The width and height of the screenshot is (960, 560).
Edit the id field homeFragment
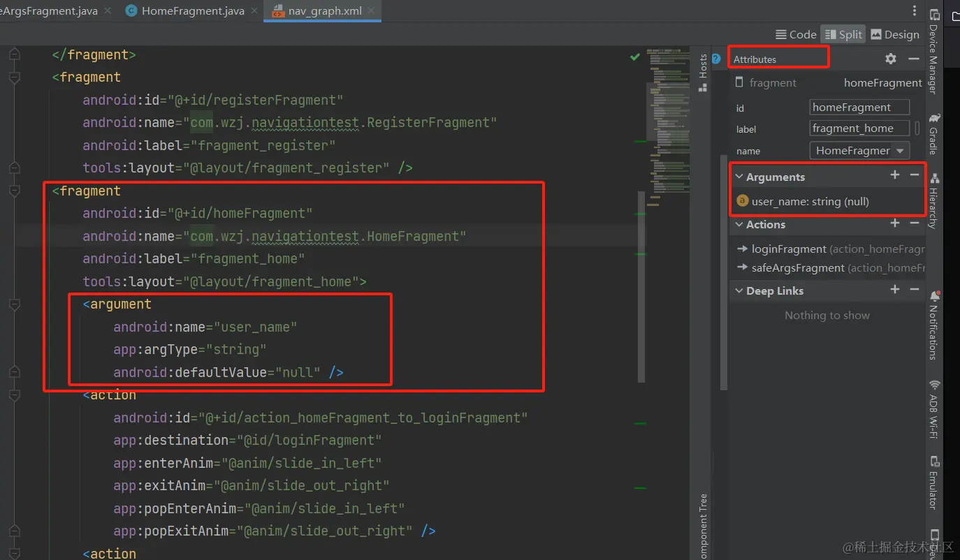click(x=859, y=107)
